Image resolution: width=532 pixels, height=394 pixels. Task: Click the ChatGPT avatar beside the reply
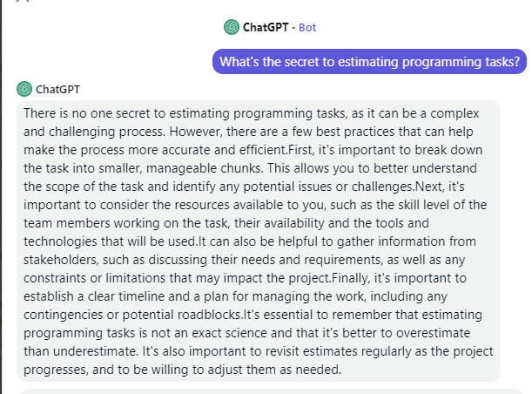(x=24, y=88)
